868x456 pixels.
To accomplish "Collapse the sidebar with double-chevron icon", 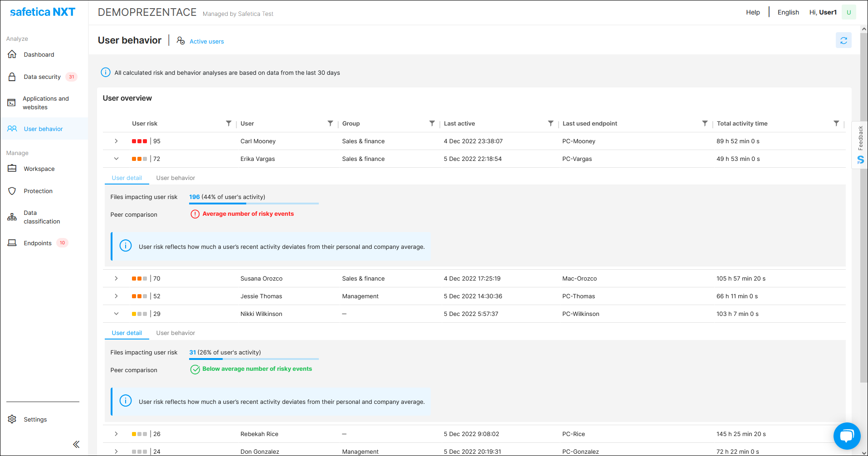I will (76, 444).
